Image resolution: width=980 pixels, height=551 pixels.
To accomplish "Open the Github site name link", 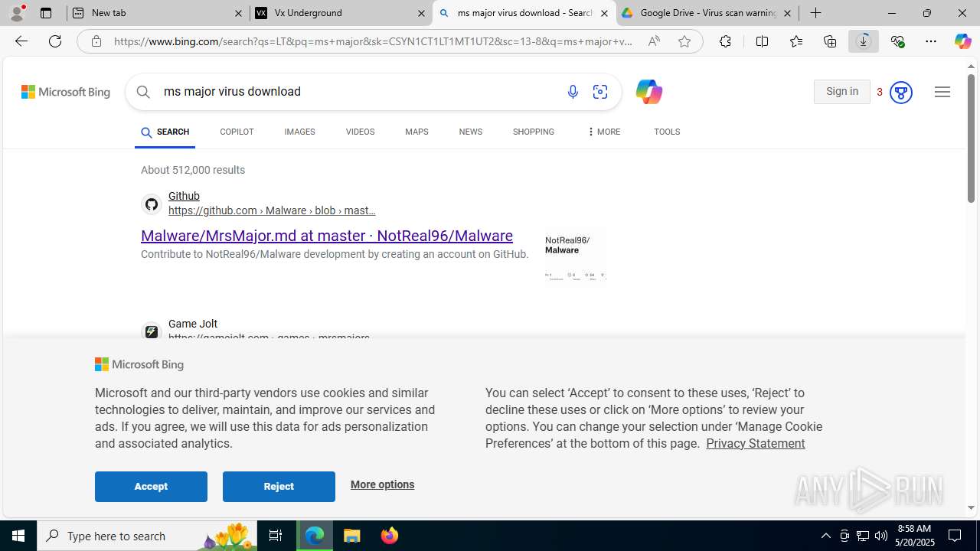I will [x=184, y=196].
